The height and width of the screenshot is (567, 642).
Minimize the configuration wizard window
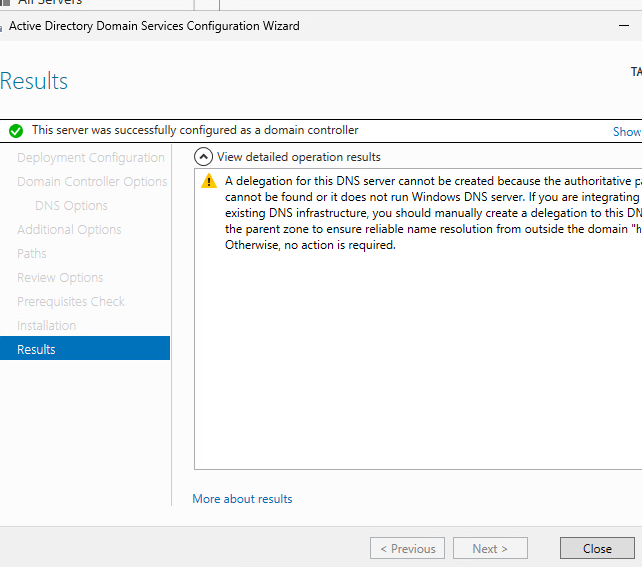(x=624, y=26)
